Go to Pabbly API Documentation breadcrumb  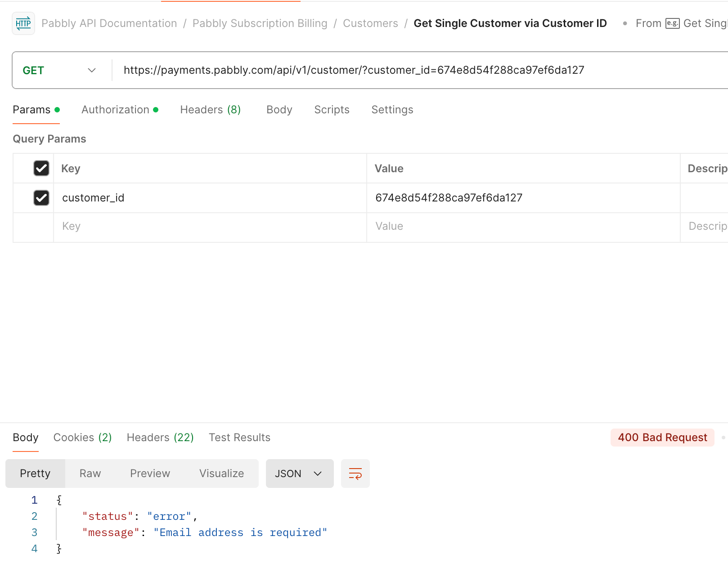tap(109, 23)
